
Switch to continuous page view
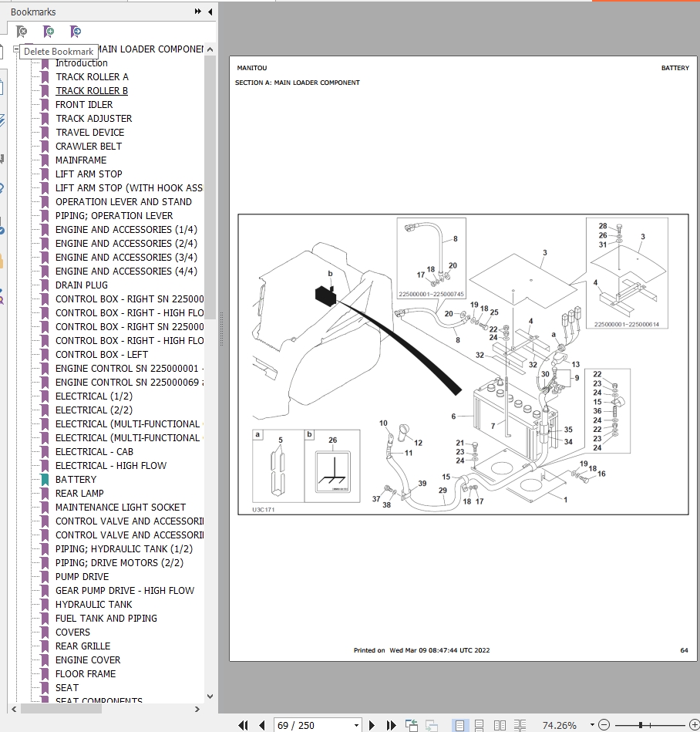pyautogui.click(x=480, y=725)
